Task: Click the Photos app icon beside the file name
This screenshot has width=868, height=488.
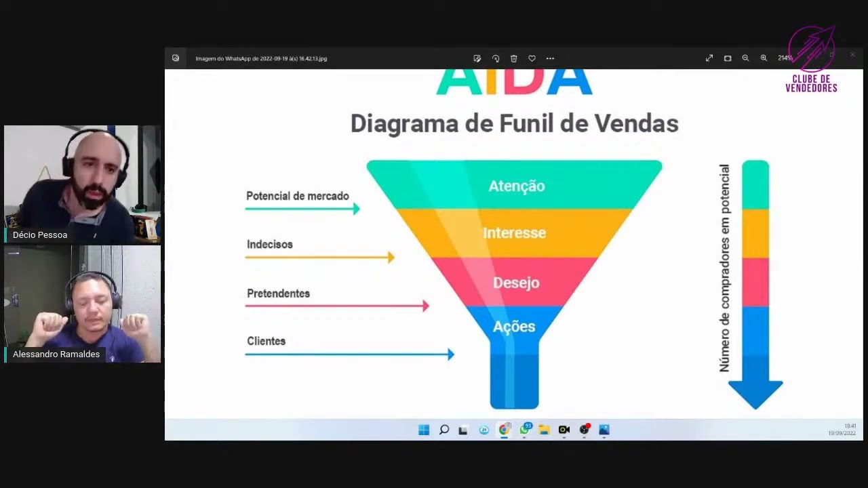Action: click(176, 58)
